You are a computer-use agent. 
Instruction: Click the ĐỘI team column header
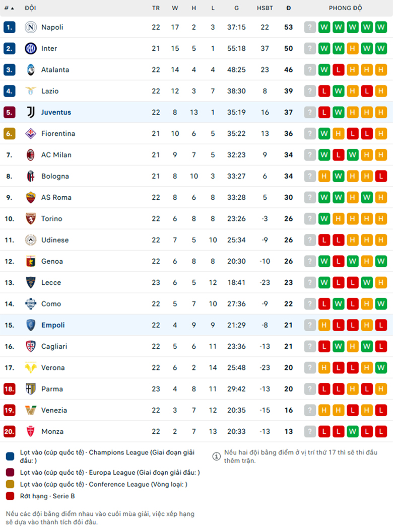pos(30,8)
